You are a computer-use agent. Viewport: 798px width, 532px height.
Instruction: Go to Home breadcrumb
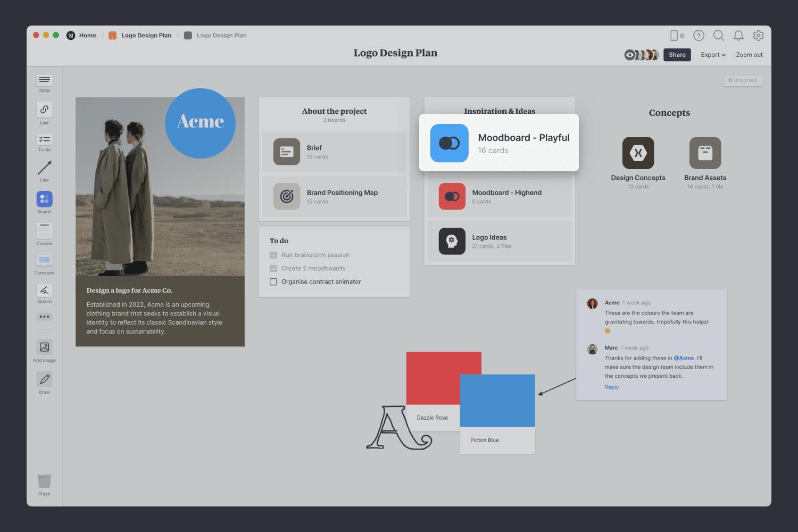[x=87, y=36]
